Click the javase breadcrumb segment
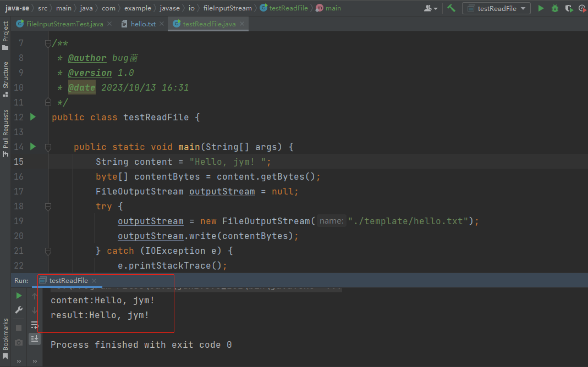 [x=170, y=8]
